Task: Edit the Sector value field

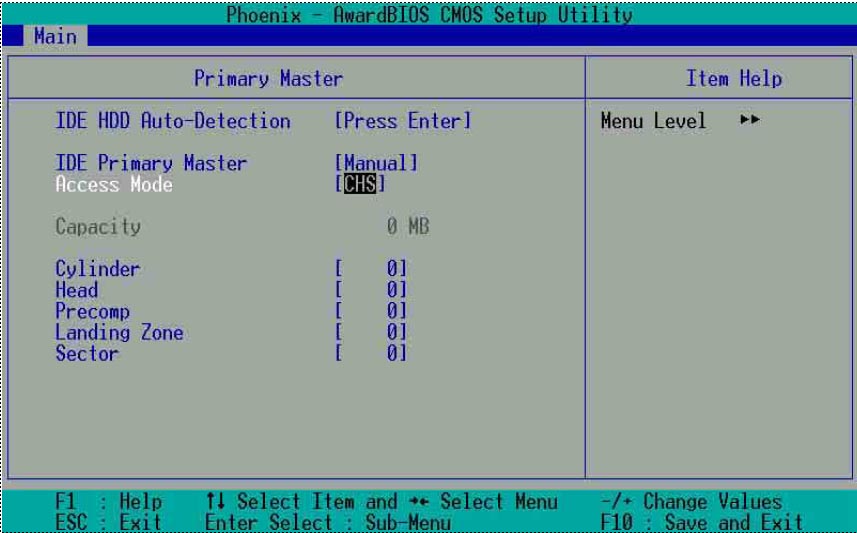Action: coord(371,353)
